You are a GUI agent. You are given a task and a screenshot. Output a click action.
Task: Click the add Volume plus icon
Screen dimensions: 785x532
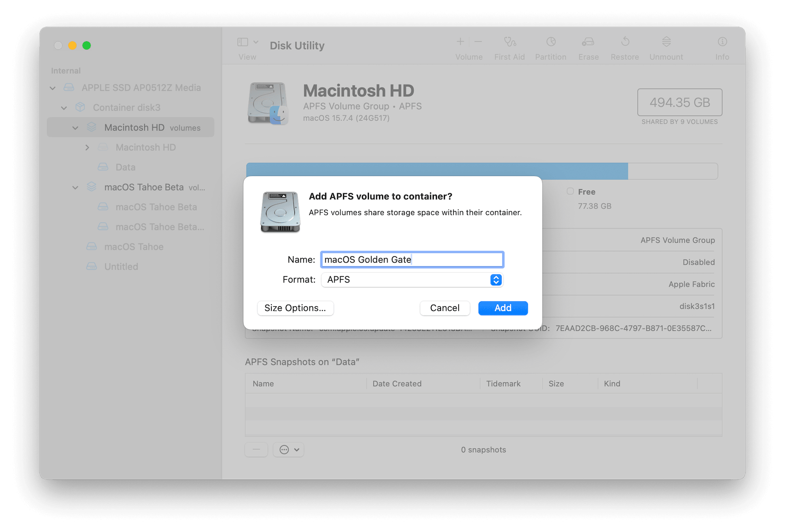(x=460, y=42)
